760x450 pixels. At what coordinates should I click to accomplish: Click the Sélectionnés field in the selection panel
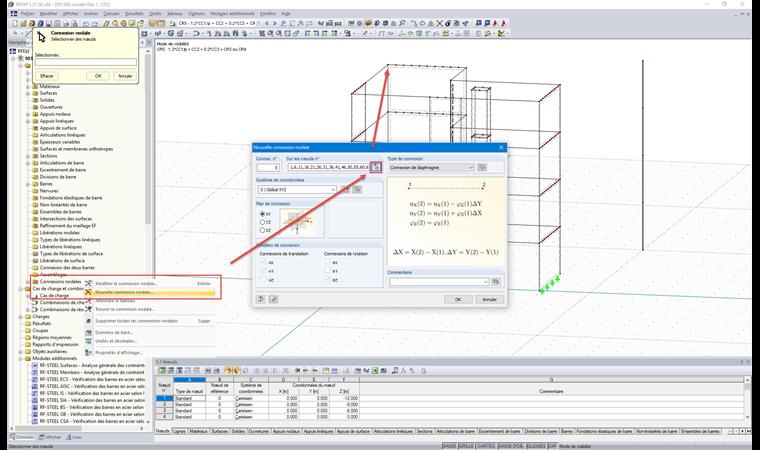pyautogui.click(x=86, y=62)
